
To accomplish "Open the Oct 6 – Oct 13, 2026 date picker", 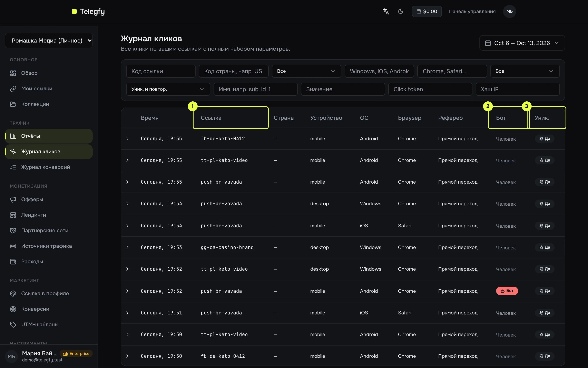I will (522, 43).
